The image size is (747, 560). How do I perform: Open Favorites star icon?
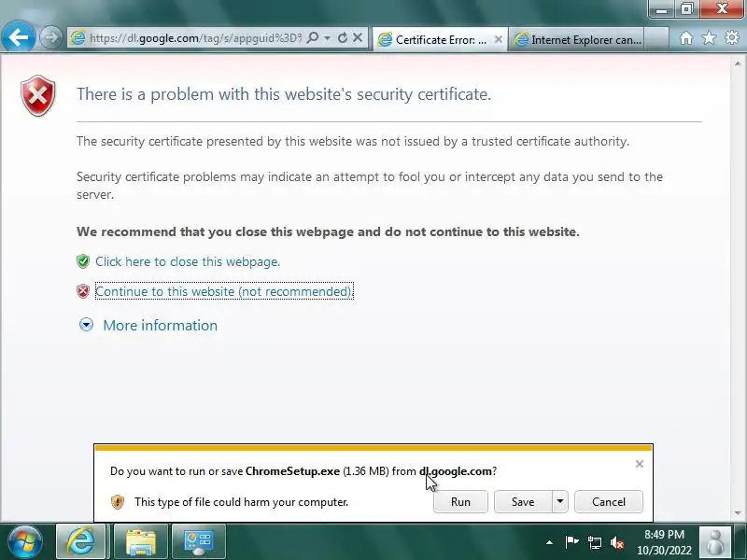709,37
